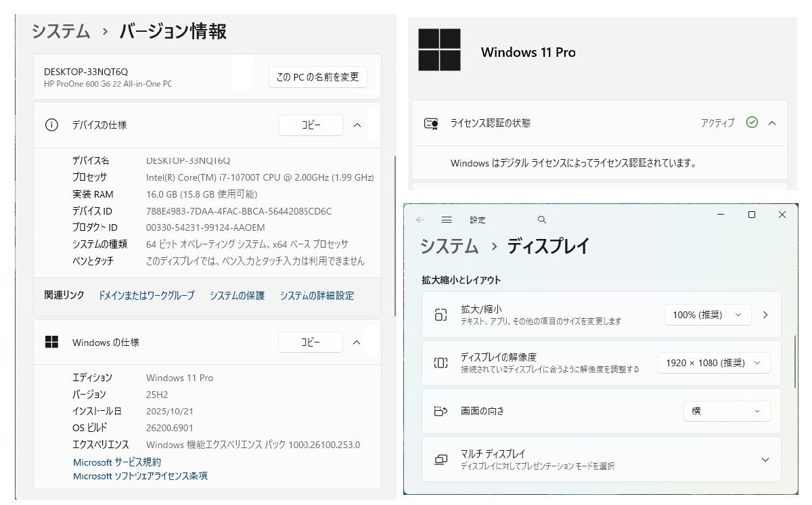The image size is (812, 505).
Task: Collapse the Windows の仕様 section
Action: pyautogui.click(x=357, y=343)
